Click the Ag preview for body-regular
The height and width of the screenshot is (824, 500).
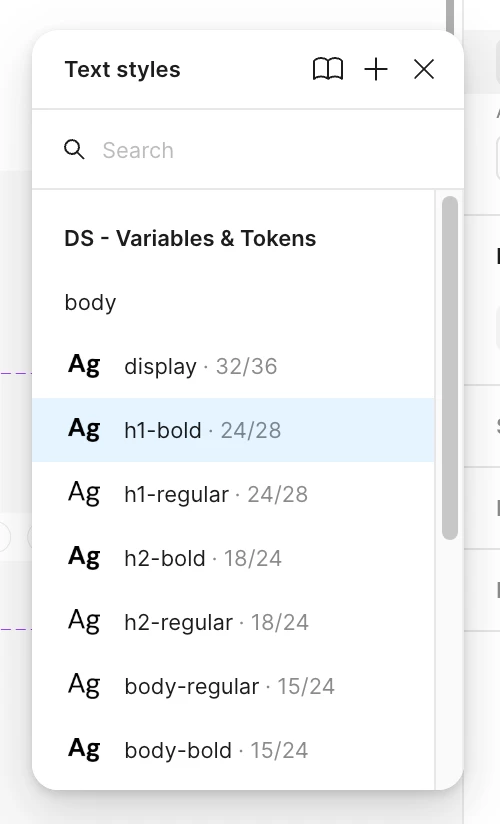pyautogui.click(x=84, y=685)
